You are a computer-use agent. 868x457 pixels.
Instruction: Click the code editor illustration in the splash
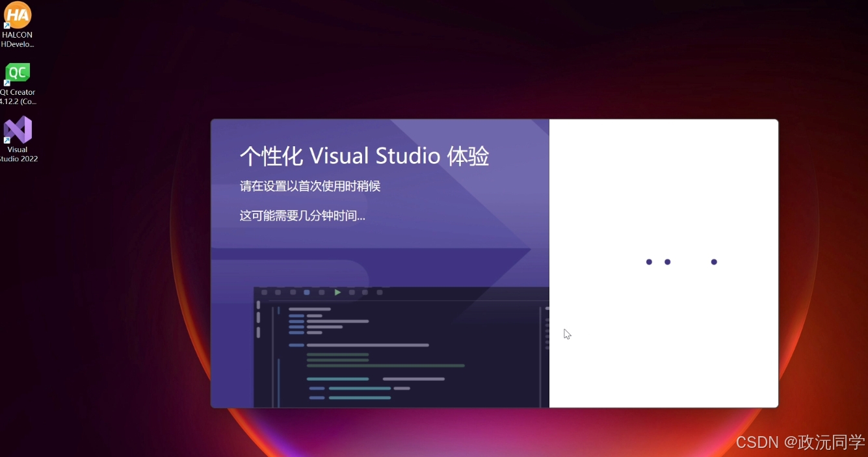(x=401, y=347)
